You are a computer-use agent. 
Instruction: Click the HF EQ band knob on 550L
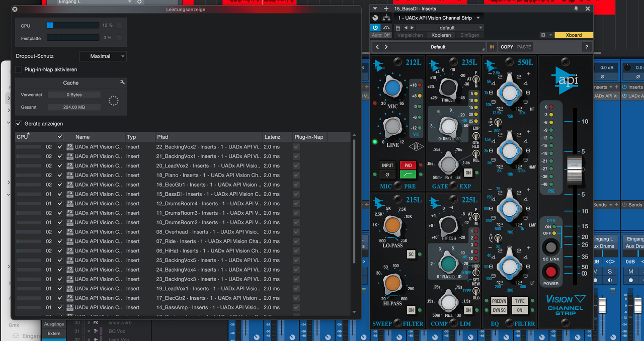[509, 92]
